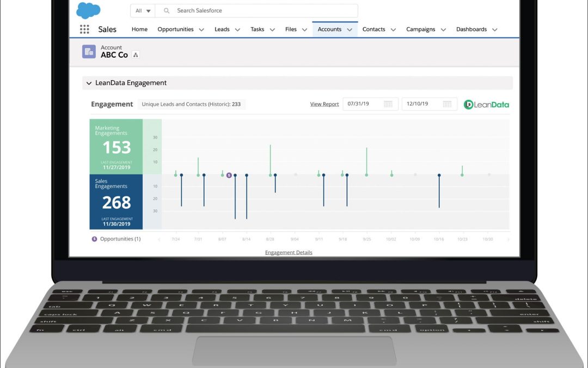
Task: Click the 07/31/19 start date field
Action: pyautogui.click(x=371, y=104)
